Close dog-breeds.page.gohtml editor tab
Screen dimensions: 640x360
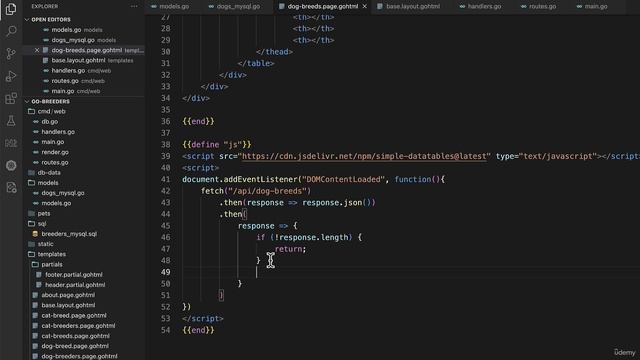click(364, 6)
